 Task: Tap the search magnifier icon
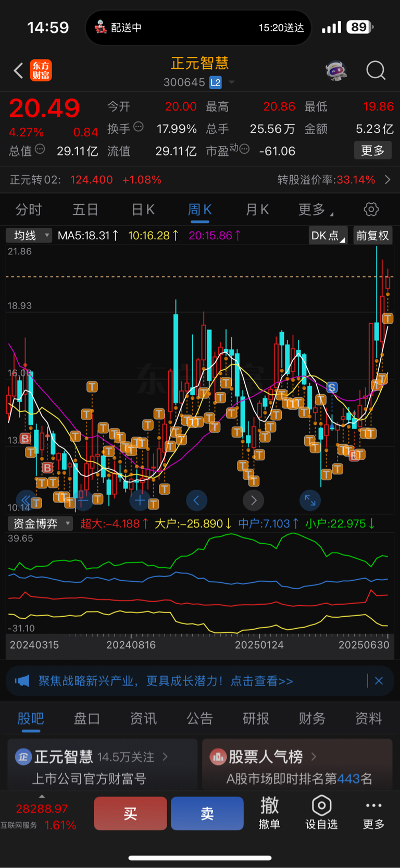376,70
